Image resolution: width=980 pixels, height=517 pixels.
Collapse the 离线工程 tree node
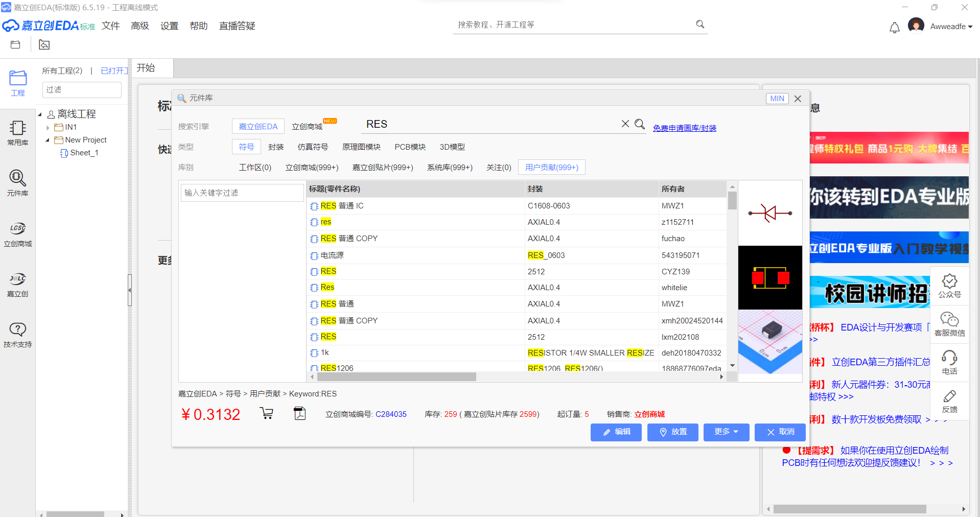pos(40,114)
